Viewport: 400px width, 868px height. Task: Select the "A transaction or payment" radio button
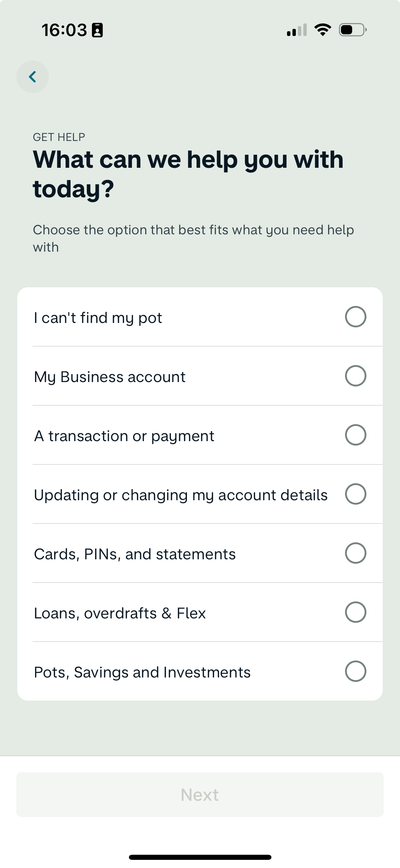click(x=355, y=435)
